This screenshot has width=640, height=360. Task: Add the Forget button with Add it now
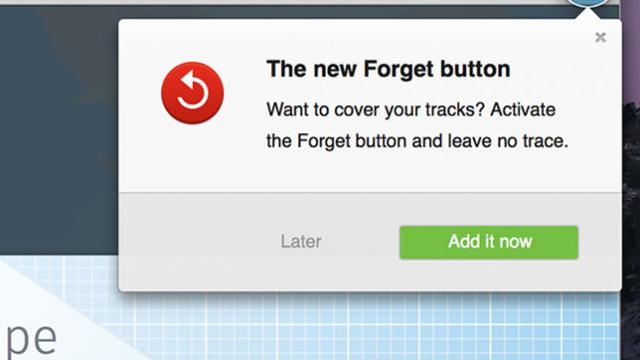(489, 242)
